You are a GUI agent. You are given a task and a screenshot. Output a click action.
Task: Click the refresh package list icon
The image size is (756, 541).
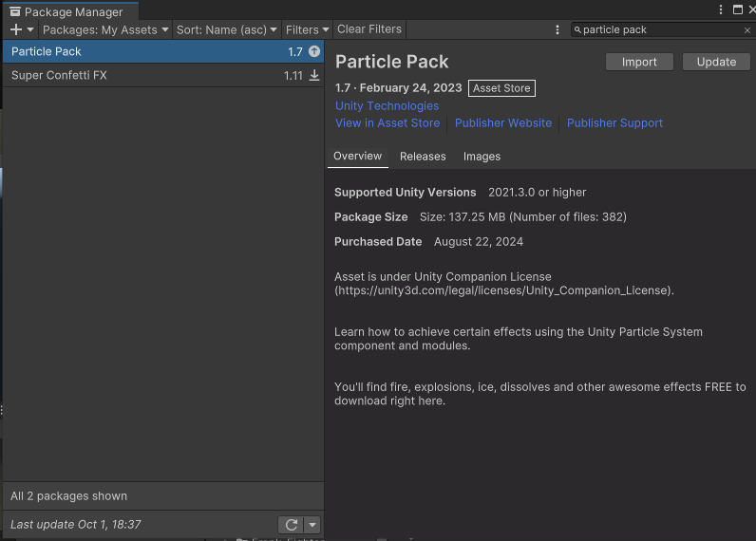click(x=292, y=525)
